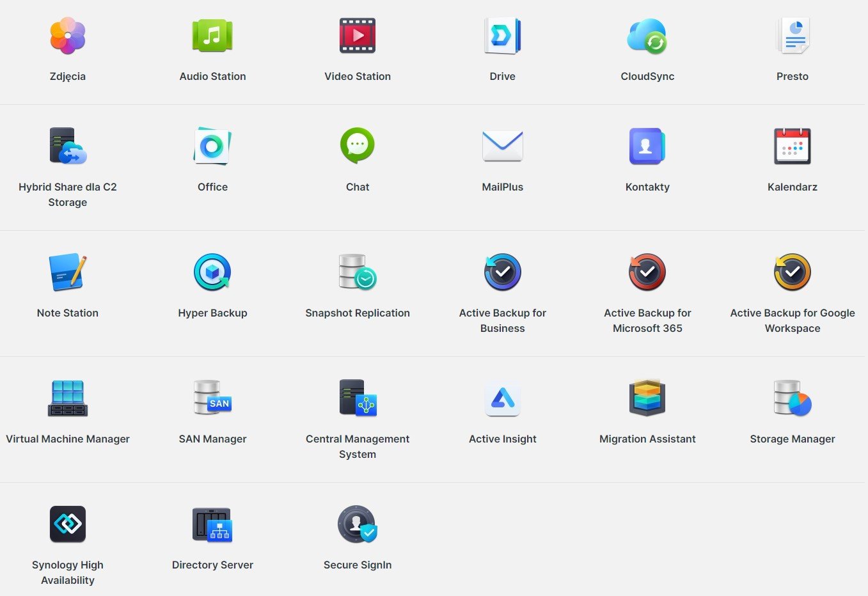Open CloudSync cloud icon
This screenshot has height=596, width=868.
tap(647, 36)
